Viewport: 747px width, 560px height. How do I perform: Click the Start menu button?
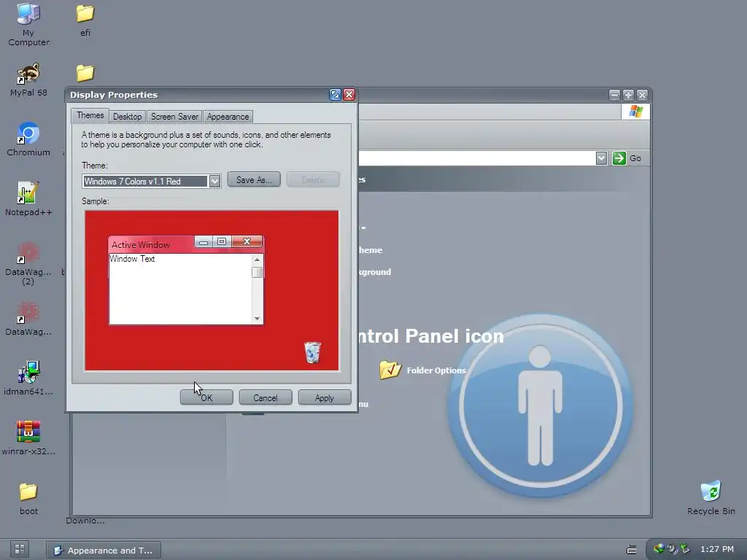[x=20, y=549]
